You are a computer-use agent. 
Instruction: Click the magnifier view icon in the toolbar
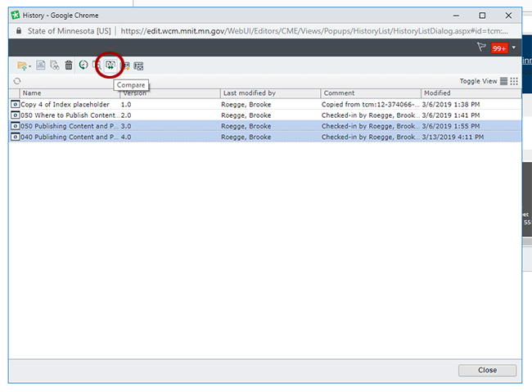pyautogui.click(x=97, y=65)
